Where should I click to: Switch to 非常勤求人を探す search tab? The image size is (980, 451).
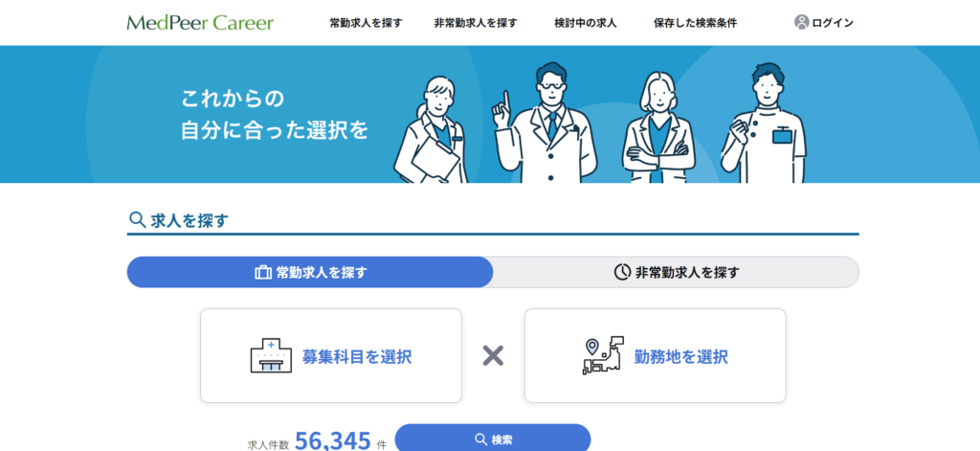[x=677, y=272]
